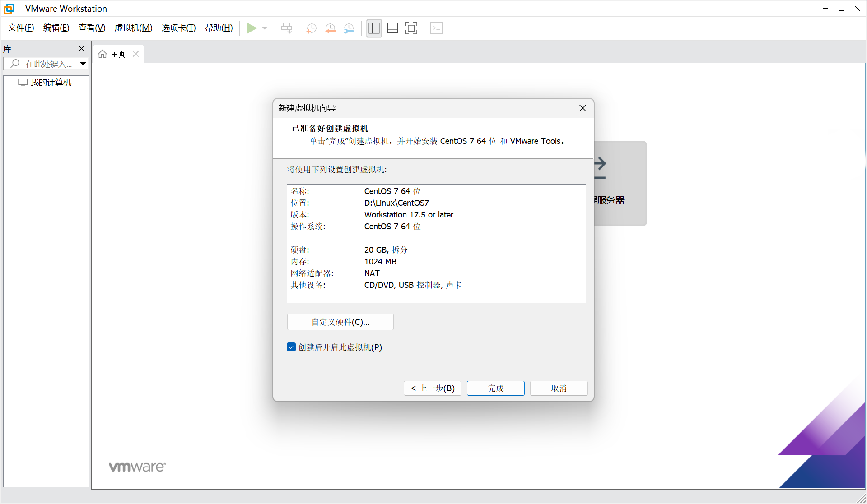This screenshot has width=867, height=504.
Task: Open the snapshot manager icon
Action: coord(349,28)
